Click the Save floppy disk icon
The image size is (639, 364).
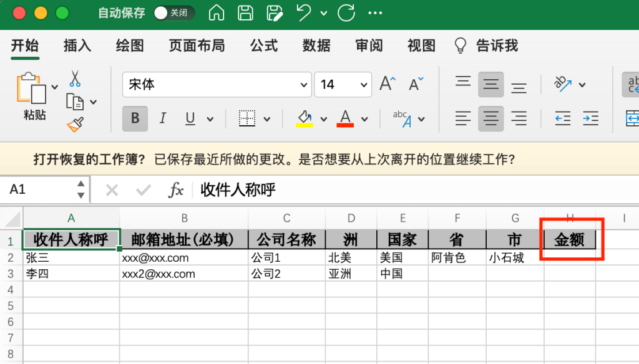(x=246, y=12)
